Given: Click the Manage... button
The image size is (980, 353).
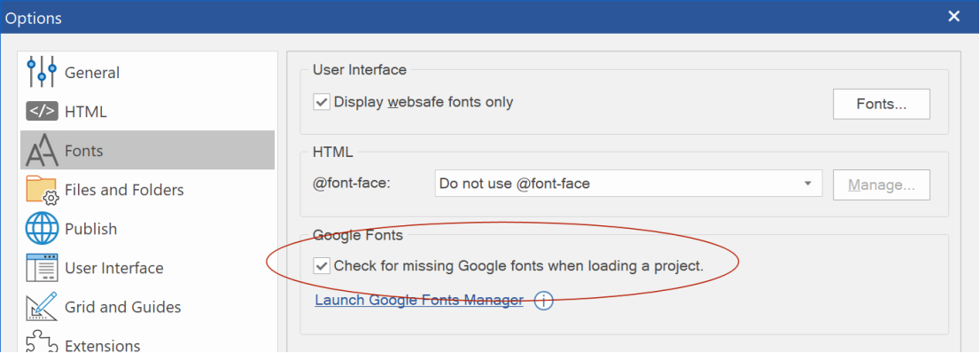Looking at the screenshot, I should point(882,184).
